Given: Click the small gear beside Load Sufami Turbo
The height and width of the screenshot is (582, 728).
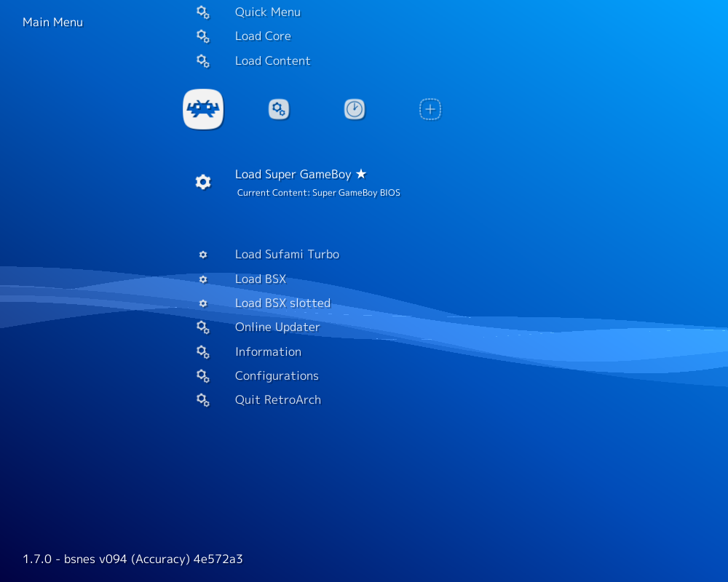Looking at the screenshot, I should 203,255.
